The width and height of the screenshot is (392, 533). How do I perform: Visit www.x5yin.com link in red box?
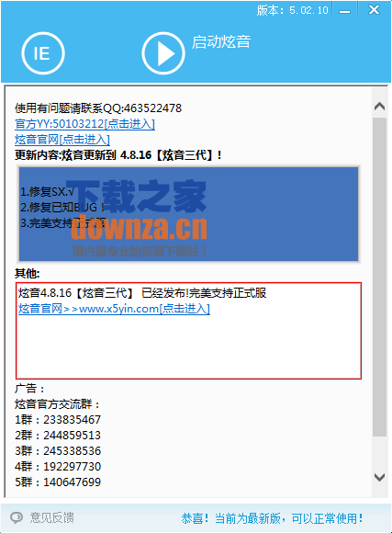point(114,309)
